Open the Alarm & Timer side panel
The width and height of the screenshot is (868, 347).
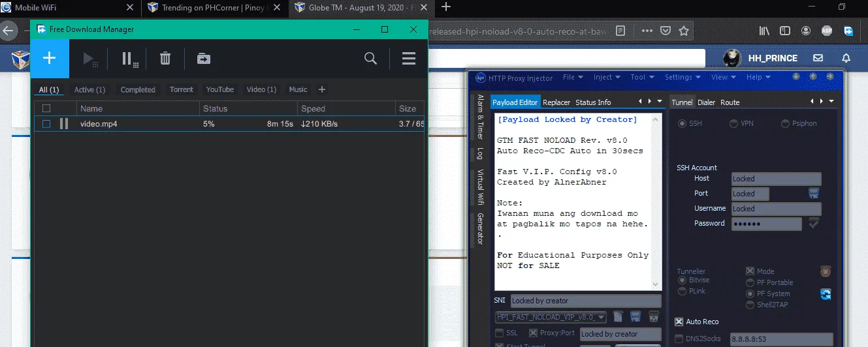(480, 117)
